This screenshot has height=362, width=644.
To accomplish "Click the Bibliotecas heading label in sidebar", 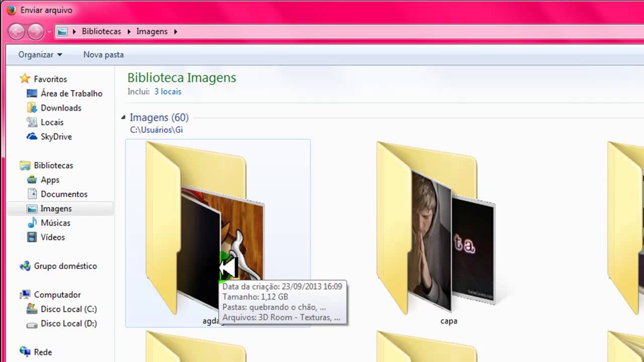I will coord(53,165).
